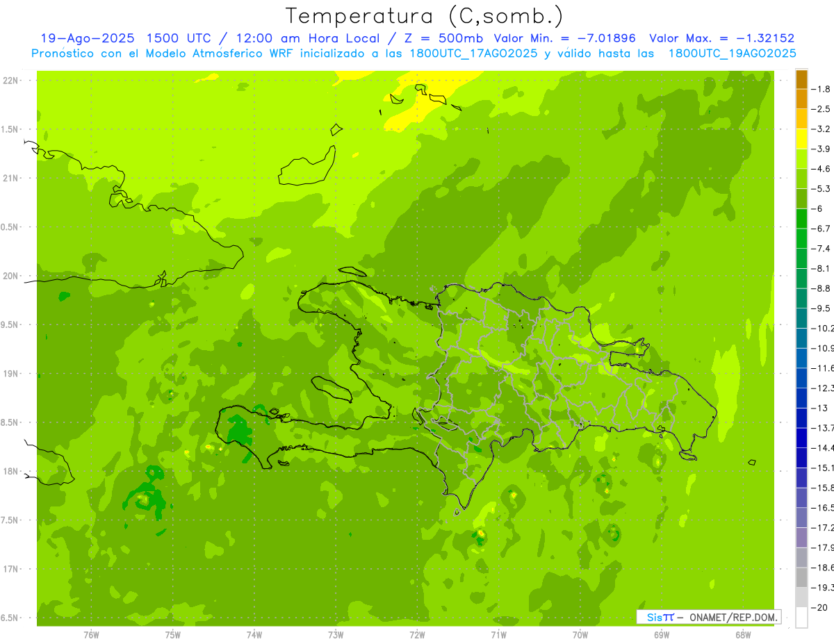Click the "72W" longitude label

click(417, 635)
